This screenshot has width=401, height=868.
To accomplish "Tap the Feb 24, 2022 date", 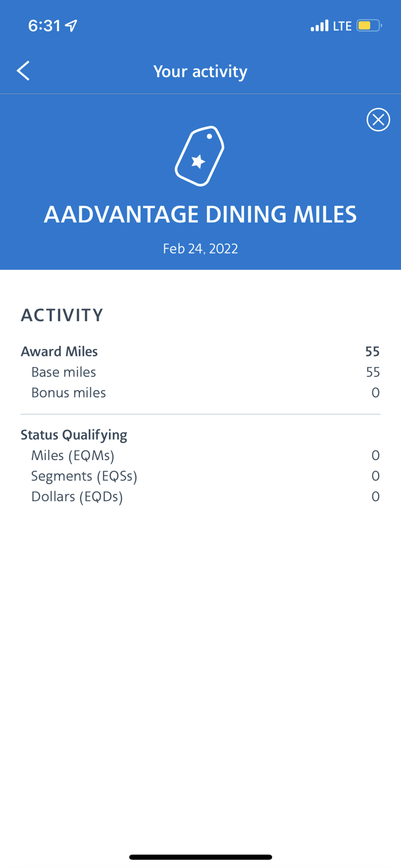I will click(x=200, y=249).
